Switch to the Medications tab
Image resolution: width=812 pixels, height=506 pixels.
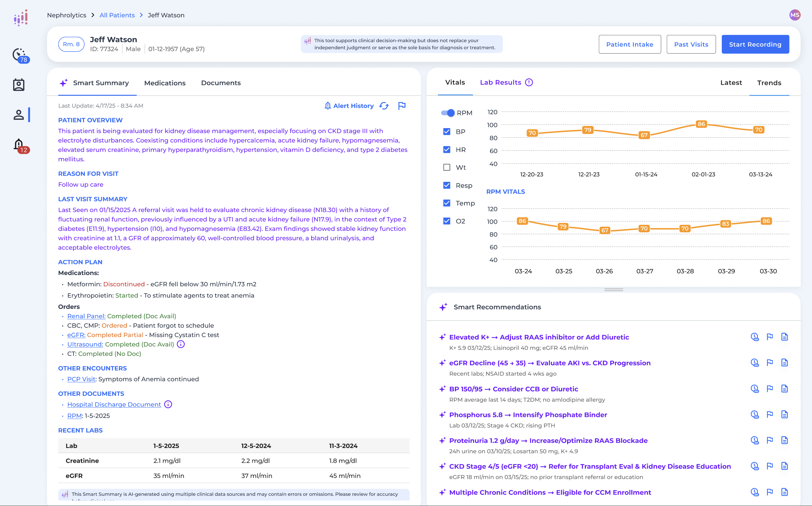(165, 83)
